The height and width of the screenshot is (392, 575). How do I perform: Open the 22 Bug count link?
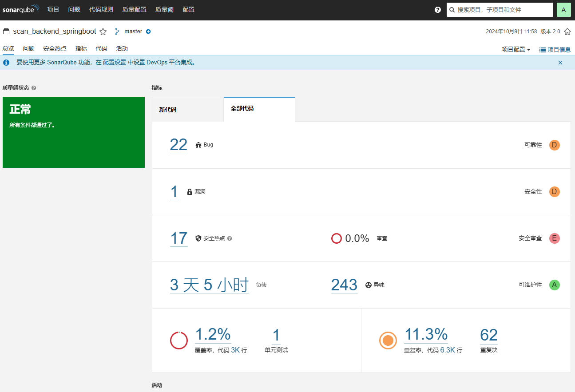pos(178,145)
